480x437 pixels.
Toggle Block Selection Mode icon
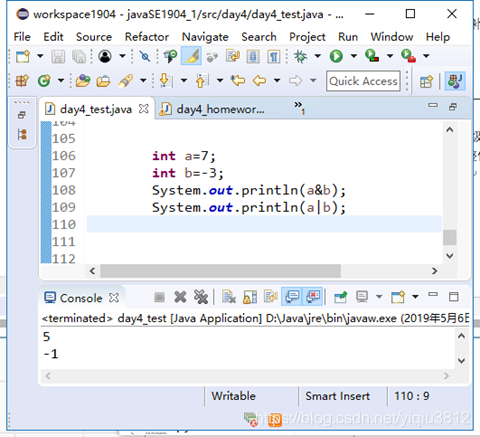coord(253,56)
